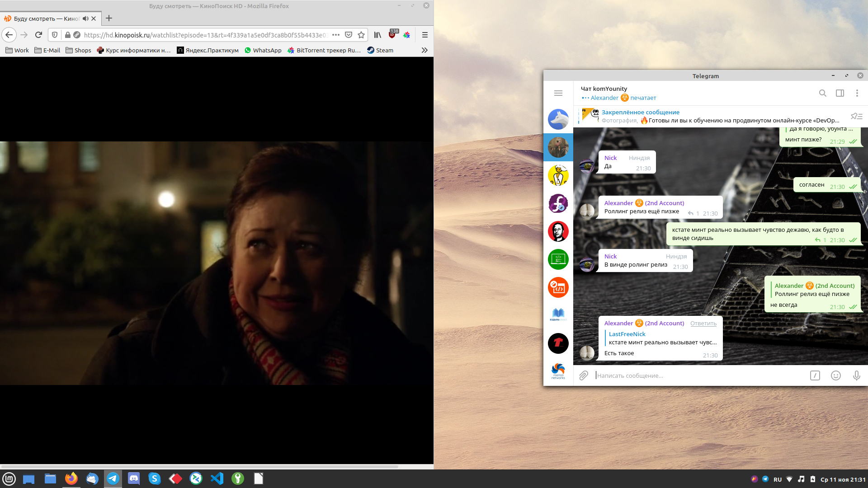868x488 pixels.
Task: Open the clock showing Ср 11 ноя
Action: 843,479
